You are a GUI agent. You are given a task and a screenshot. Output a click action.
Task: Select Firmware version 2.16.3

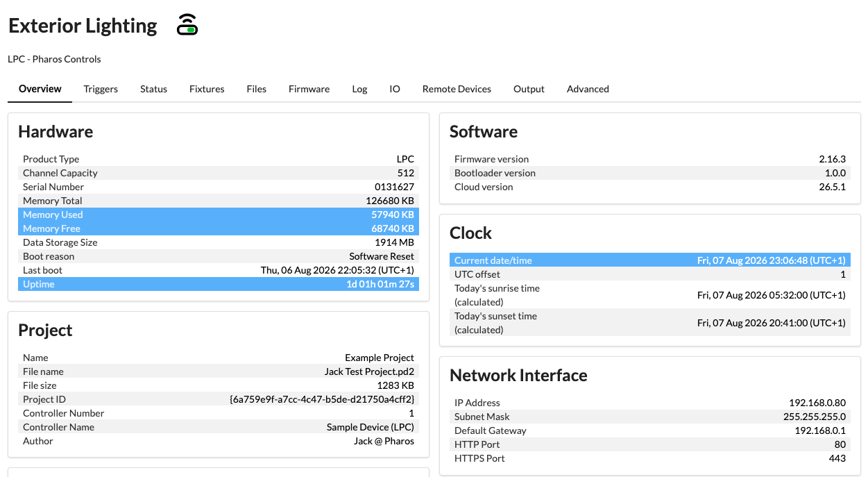click(x=832, y=159)
